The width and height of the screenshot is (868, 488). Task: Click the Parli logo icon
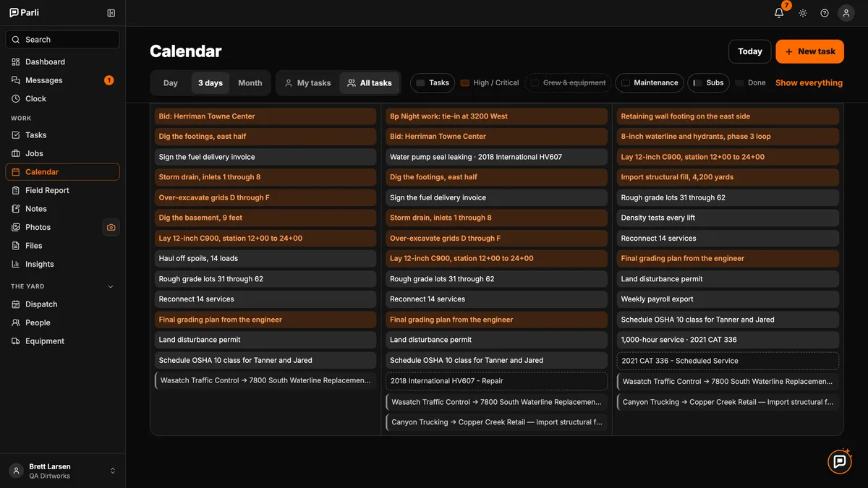tap(14, 13)
